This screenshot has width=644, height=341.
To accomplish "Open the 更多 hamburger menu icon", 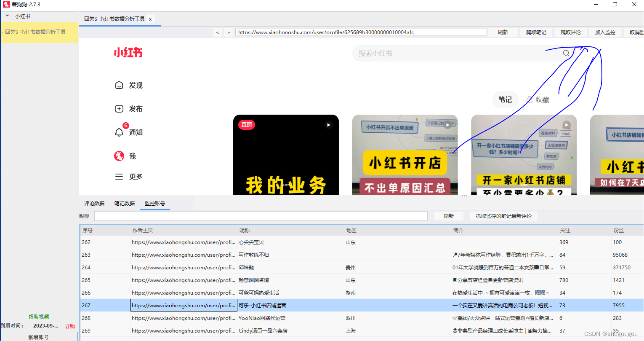I will [119, 177].
